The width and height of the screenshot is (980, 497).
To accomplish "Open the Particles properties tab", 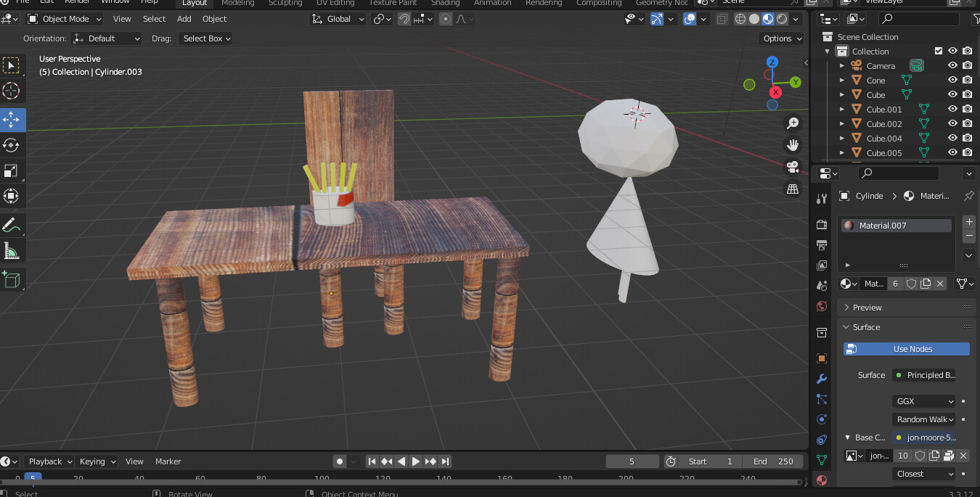I will click(822, 399).
